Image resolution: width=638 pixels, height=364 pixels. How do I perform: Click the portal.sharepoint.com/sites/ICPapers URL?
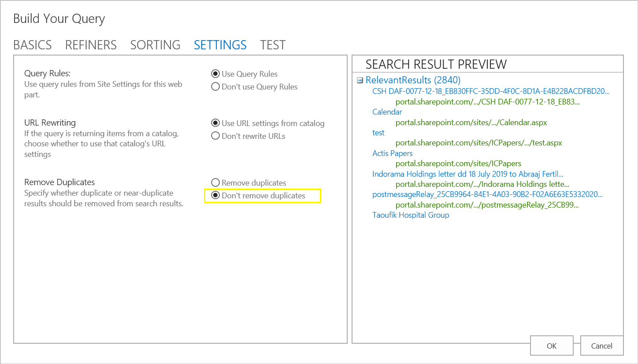(x=458, y=163)
